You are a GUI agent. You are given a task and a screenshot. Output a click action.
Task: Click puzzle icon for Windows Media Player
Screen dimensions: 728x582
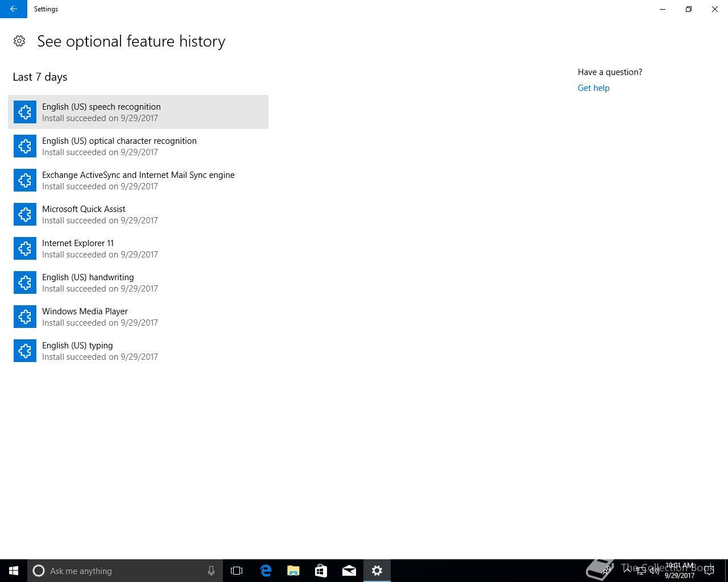click(x=25, y=317)
